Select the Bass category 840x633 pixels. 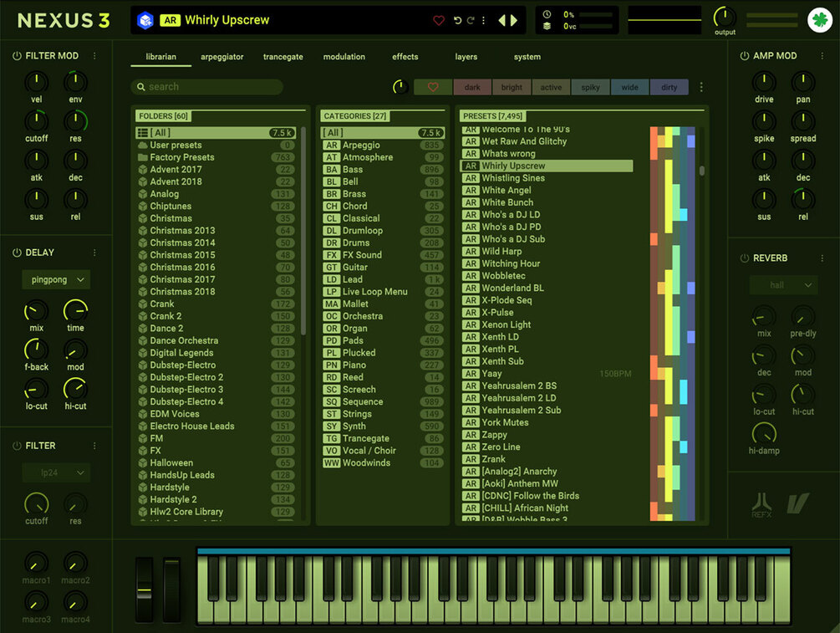pyautogui.click(x=383, y=170)
